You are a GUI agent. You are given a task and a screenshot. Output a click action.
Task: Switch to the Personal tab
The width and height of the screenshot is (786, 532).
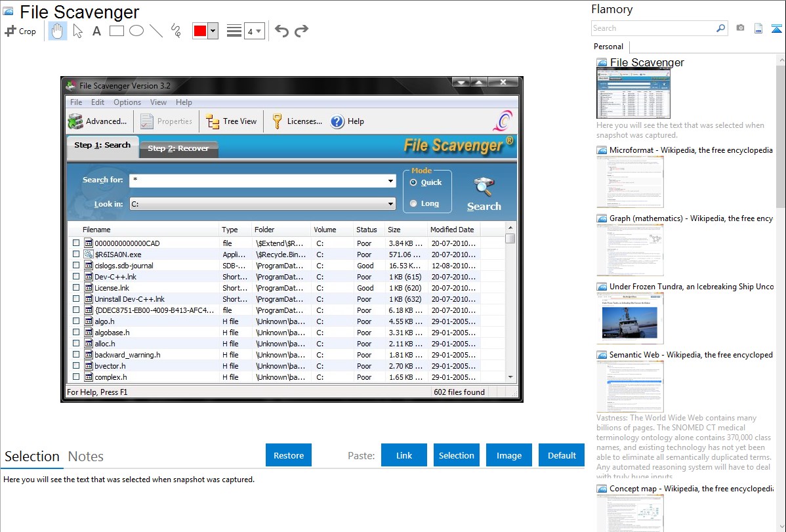609,47
